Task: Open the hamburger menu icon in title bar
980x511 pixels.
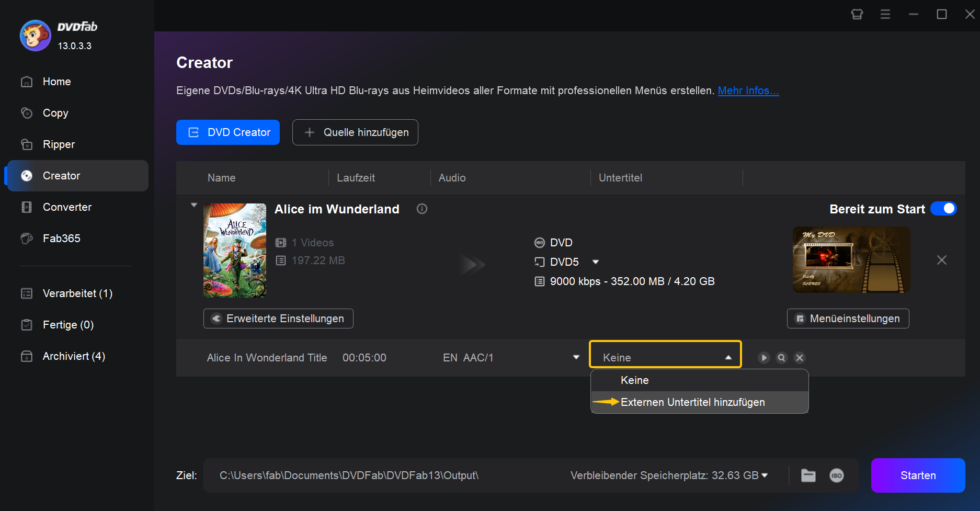Action: pyautogui.click(x=885, y=14)
